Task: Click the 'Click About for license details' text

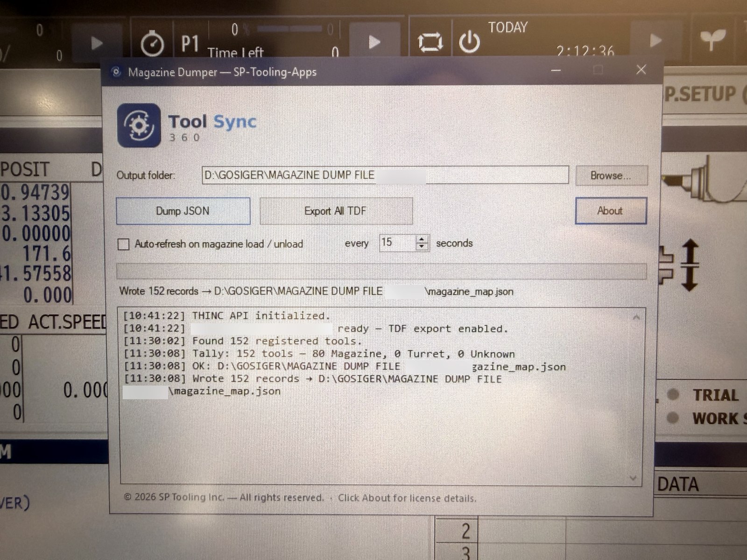Action: coord(407,498)
